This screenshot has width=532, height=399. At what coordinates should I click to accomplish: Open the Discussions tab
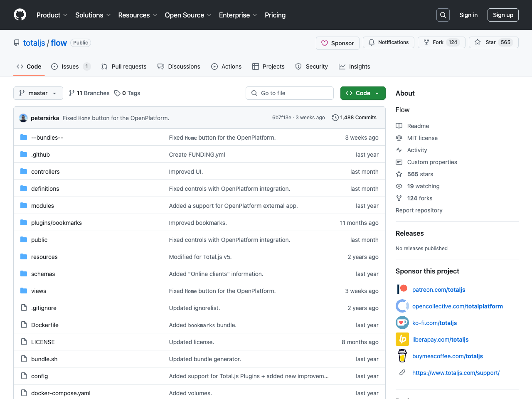click(179, 66)
